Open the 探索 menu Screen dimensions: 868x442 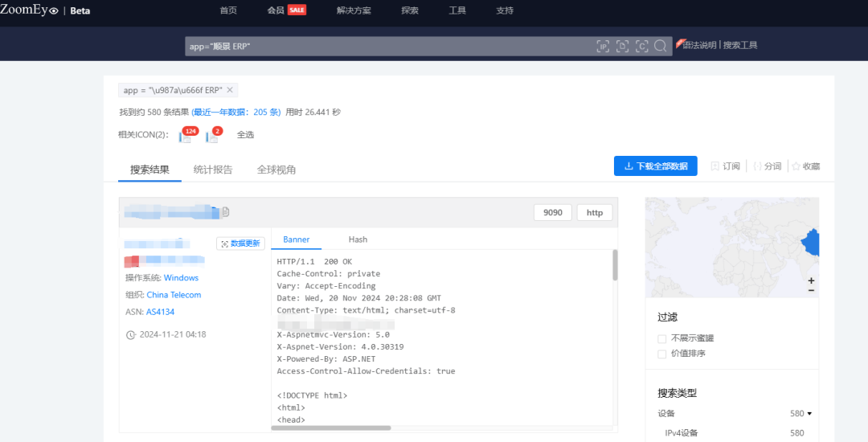pyautogui.click(x=410, y=10)
